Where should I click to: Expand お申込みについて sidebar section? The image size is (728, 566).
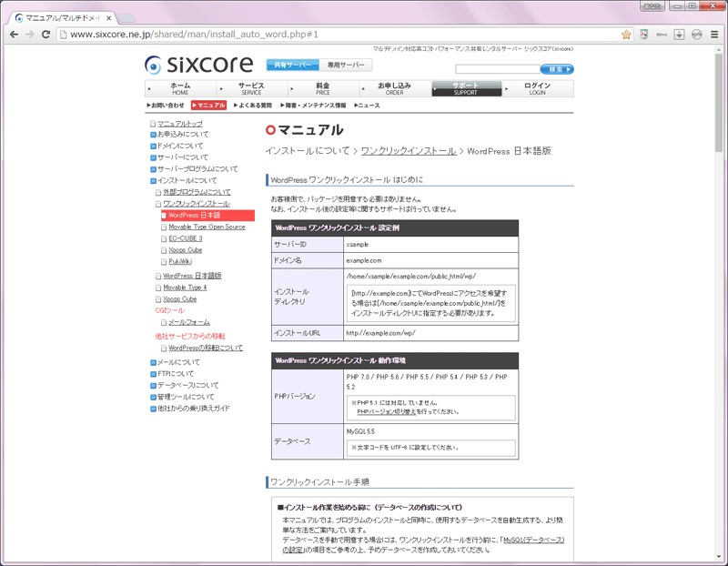point(183,134)
